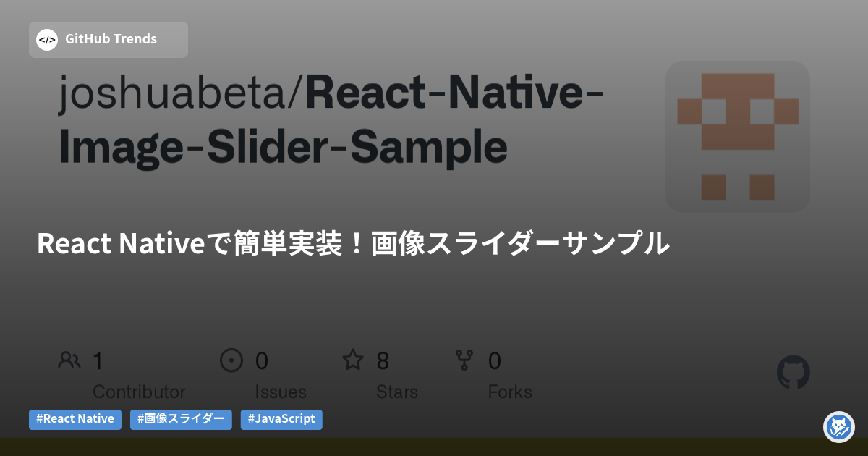Click the cat mascot badge icon

pos(839,427)
